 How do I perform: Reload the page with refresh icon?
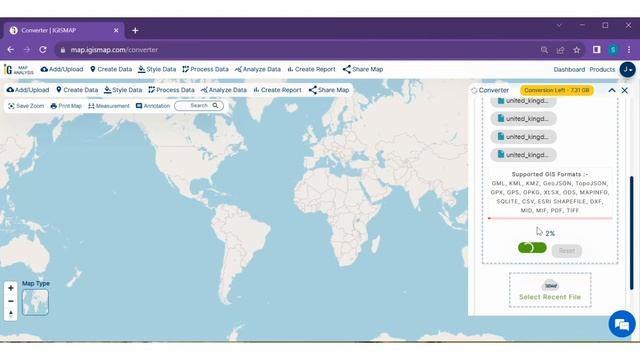click(x=43, y=50)
